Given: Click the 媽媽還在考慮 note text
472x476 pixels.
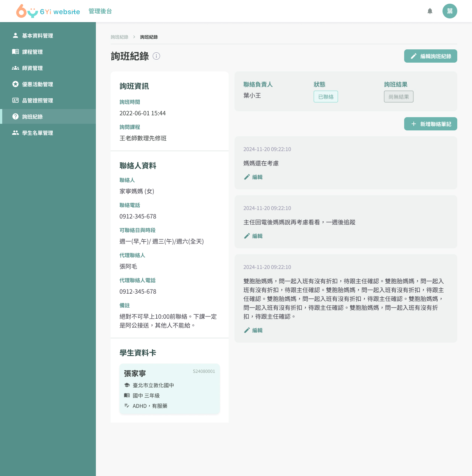Looking at the screenshot, I should (x=261, y=163).
